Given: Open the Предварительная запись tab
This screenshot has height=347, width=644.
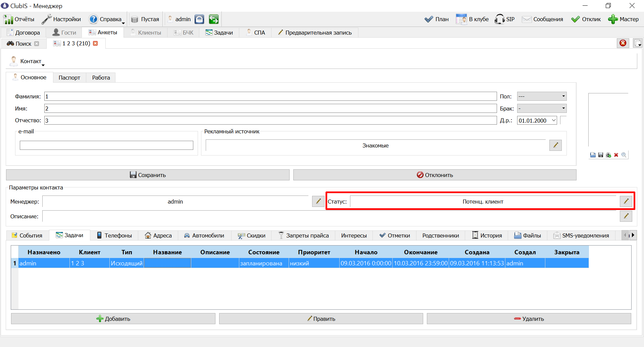Looking at the screenshot, I should pos(315,33).
